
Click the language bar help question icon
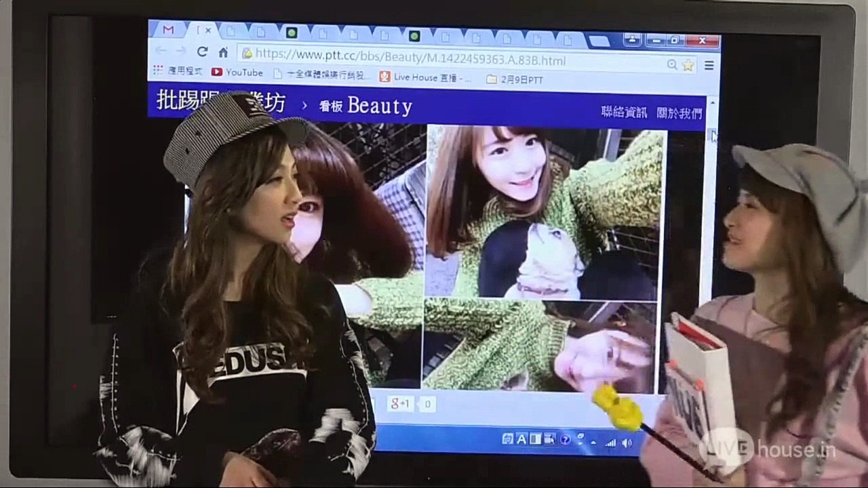point(565,440)
